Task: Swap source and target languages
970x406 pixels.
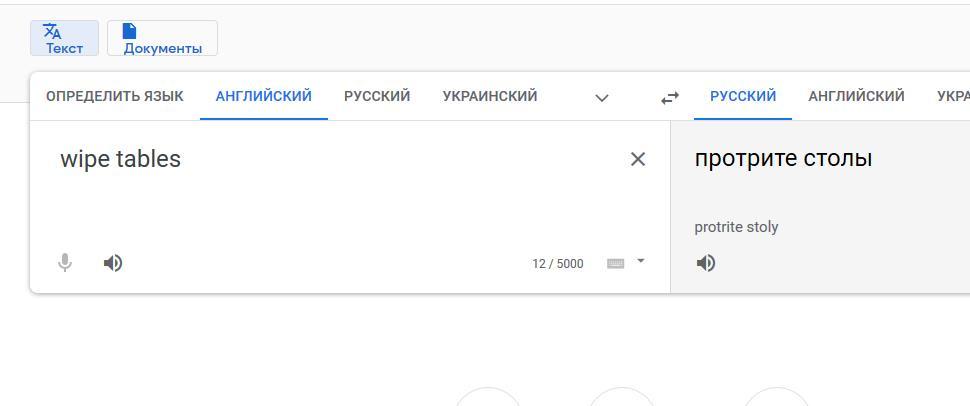Action: (x=670, y=97)
